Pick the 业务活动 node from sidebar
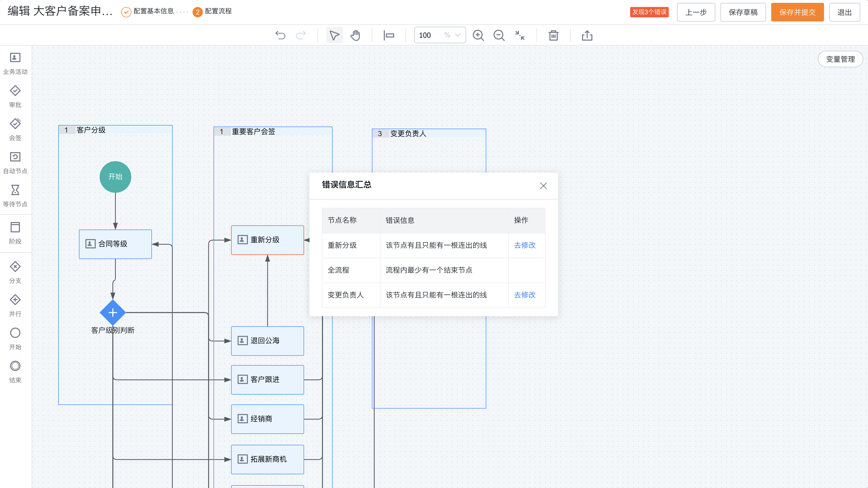 click(x=15, y=63)
